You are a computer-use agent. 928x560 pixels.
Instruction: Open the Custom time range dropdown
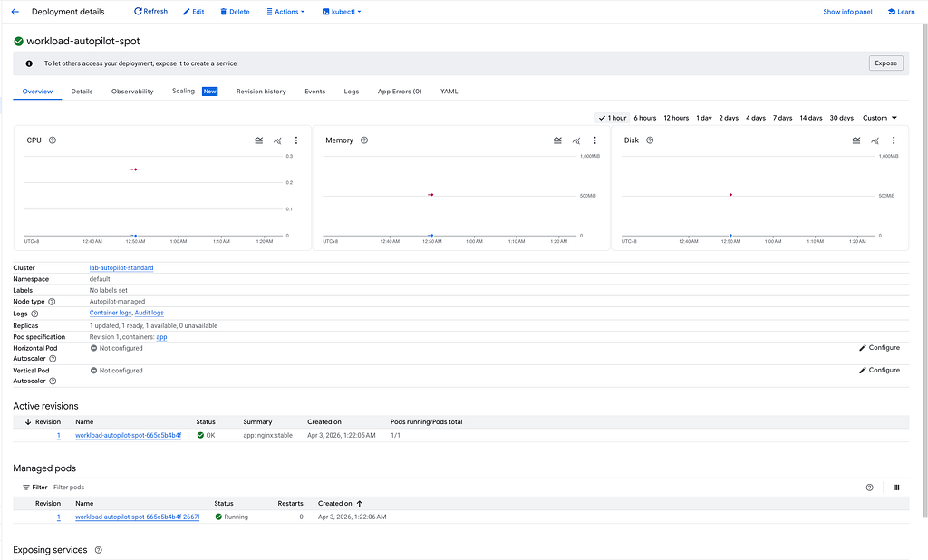[879, 118]
